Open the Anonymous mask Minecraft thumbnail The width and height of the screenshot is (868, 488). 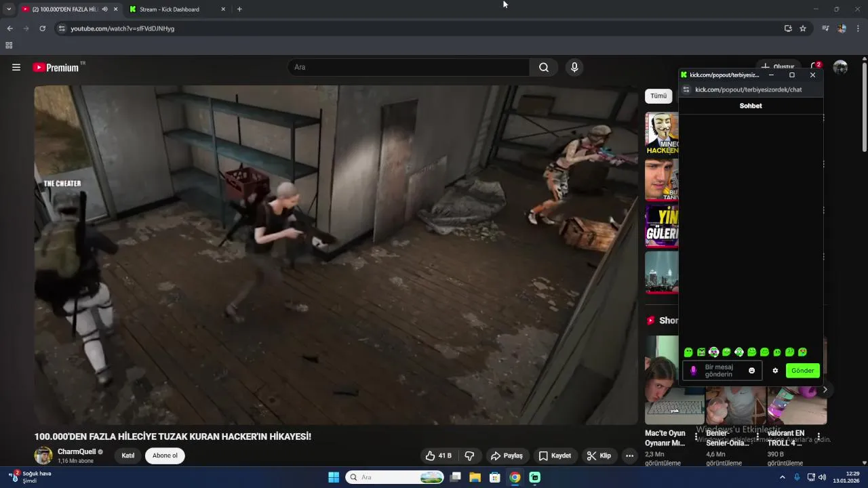click(662, 134)
